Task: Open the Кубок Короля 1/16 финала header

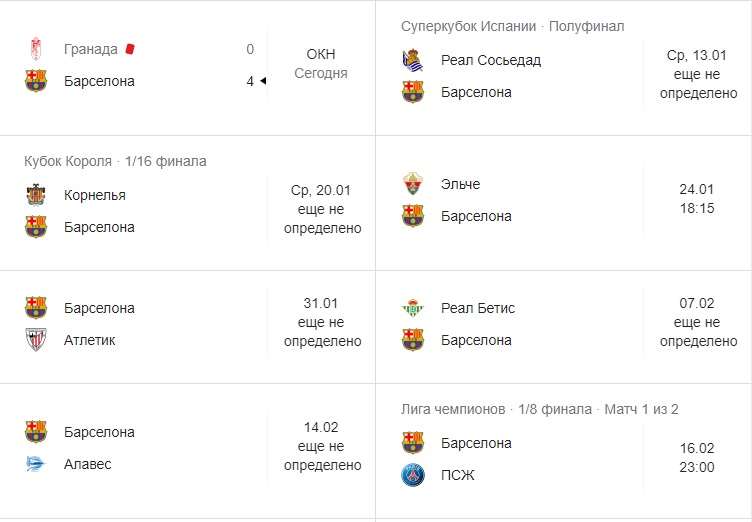Action: 115,161
